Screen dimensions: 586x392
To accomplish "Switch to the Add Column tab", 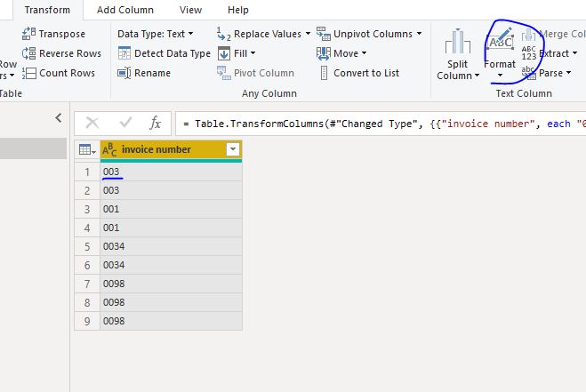I will point(125,10).
